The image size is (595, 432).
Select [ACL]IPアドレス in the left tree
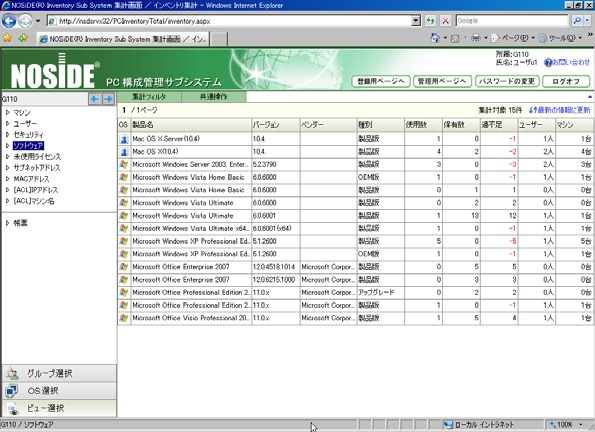(x=36, y=190)
